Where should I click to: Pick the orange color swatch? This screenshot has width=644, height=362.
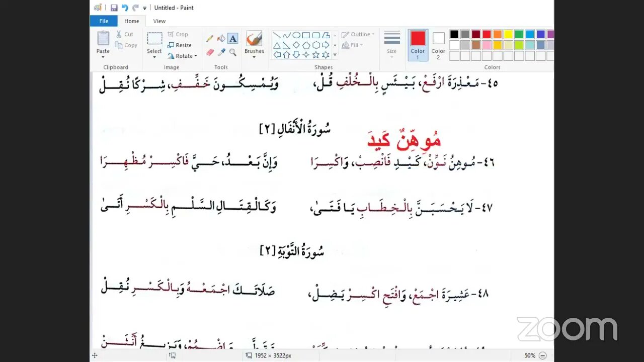[x=498, y=34]
